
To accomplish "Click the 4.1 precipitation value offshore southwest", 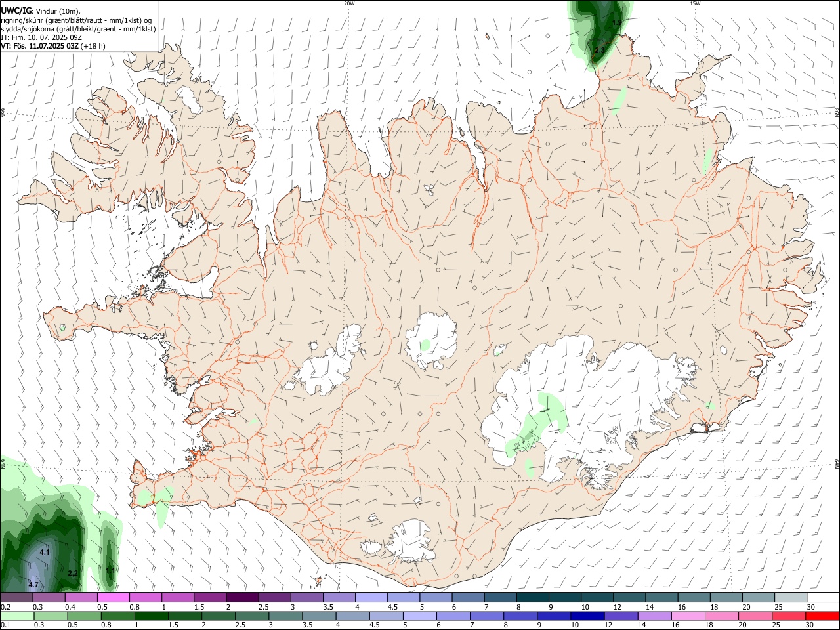I will pyautogui.click(x=45, y=553).
